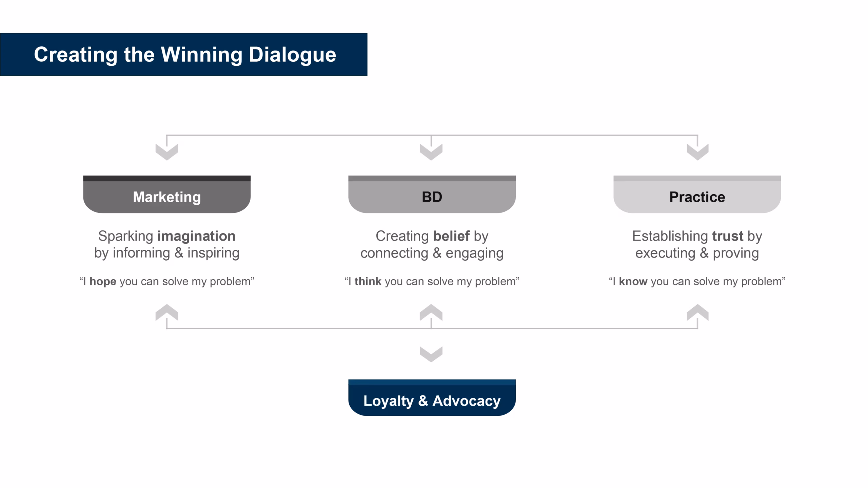
Task: Click the "I know you can solve" quote
Action: [x=697, y=281]
